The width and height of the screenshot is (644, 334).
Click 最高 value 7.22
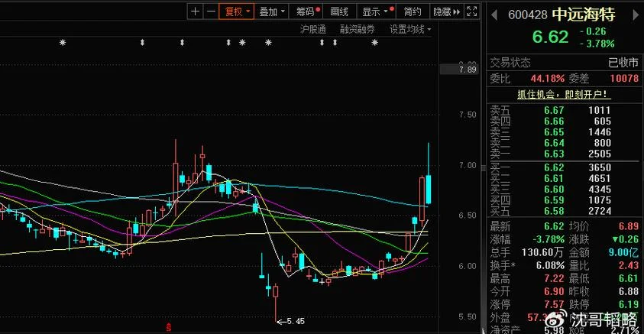554,278
